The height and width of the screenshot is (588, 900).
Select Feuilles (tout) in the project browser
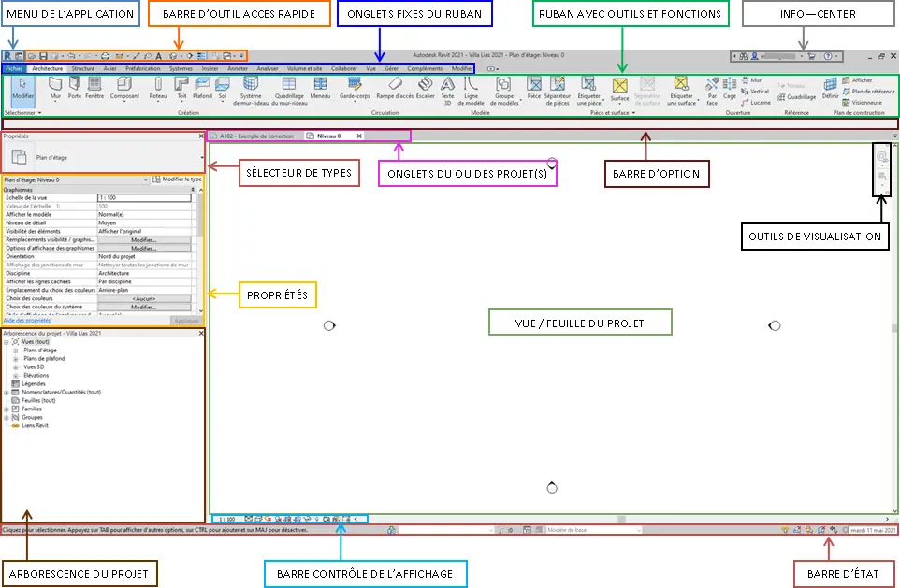[38, 400]
